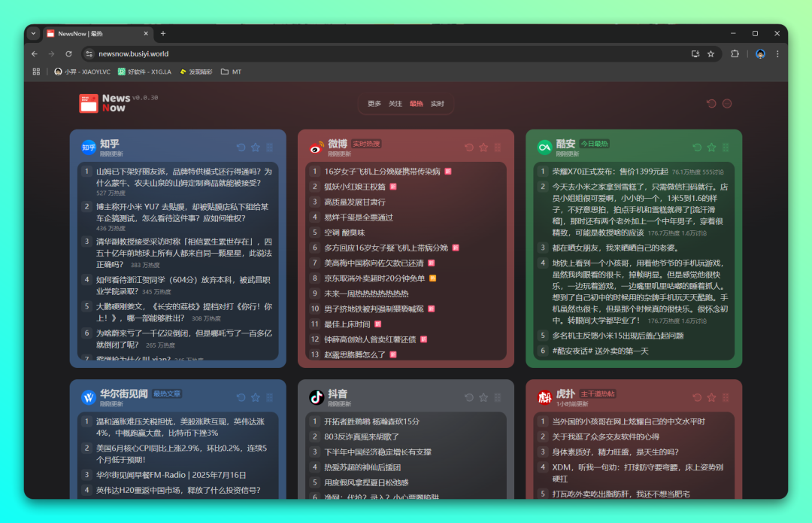The image size is (812, 523).
Task: Switch to the 实时 tab
Action: click(x=438, y=104)
